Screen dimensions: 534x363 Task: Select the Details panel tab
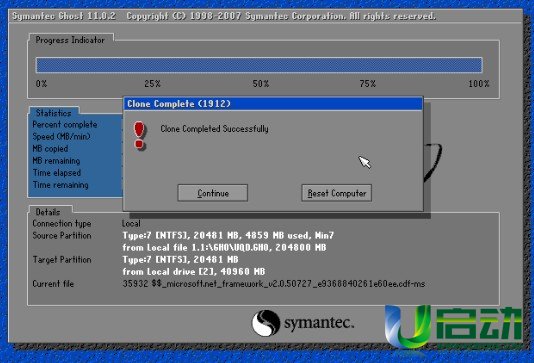pyautogui.click(x=48, y=212)
